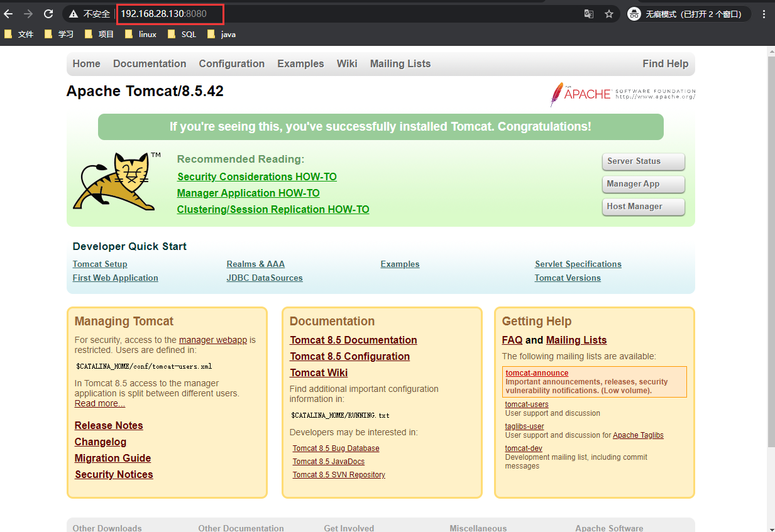Click the browser back arrow
The height and width of the screenshot is (532, 775).
pyautogui.click(x=8, y=14)
